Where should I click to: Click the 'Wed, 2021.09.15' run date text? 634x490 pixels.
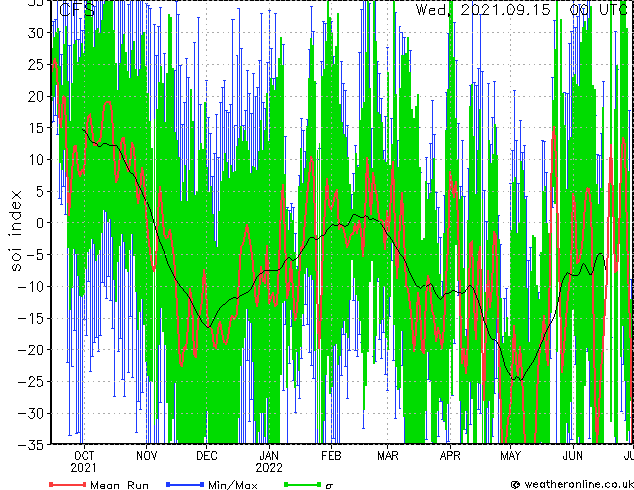483,10
